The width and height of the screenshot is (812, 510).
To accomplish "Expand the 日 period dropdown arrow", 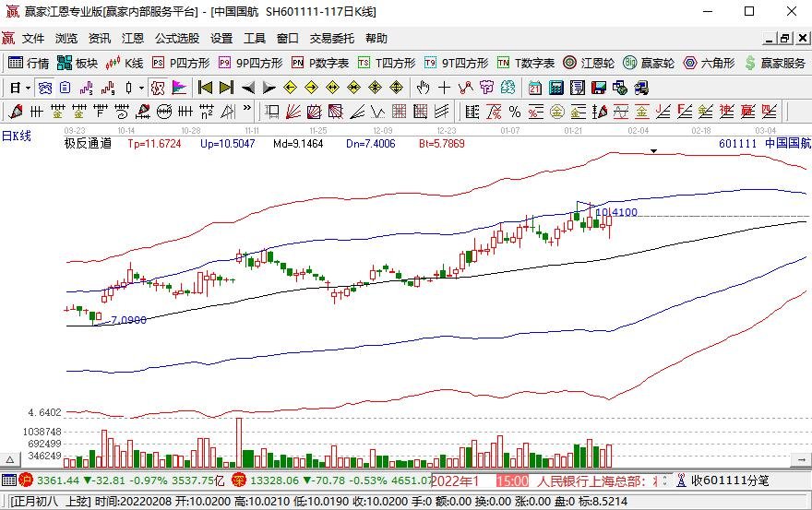I will (28, 88).
